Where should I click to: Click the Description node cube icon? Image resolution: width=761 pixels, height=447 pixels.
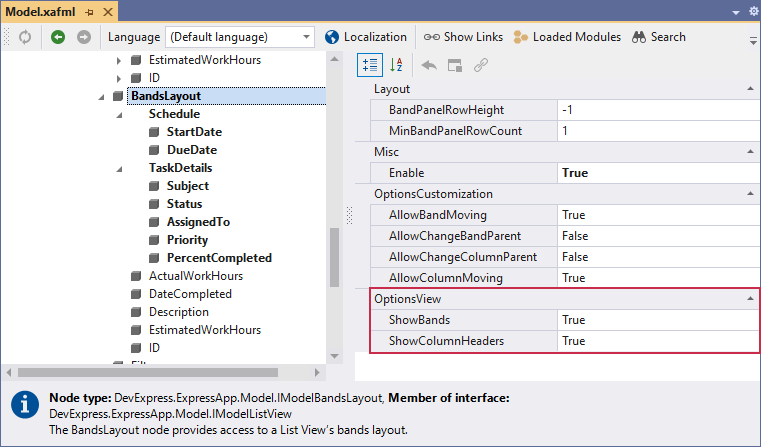(x=136, y=312)
